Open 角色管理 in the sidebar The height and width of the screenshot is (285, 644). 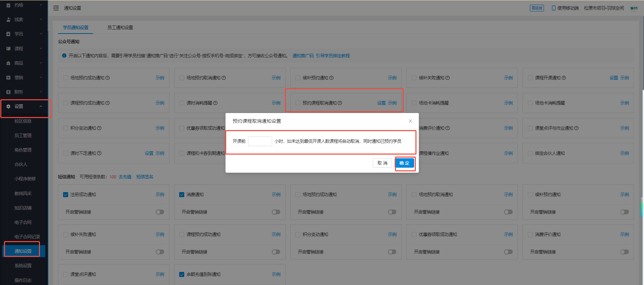click(23, 150)
